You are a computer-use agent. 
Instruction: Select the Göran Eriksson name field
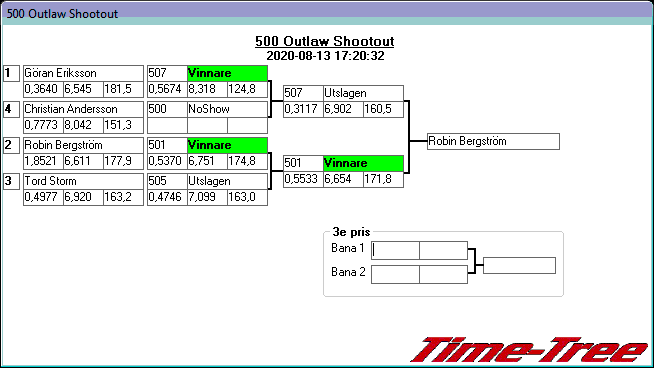tap(83, 73)
